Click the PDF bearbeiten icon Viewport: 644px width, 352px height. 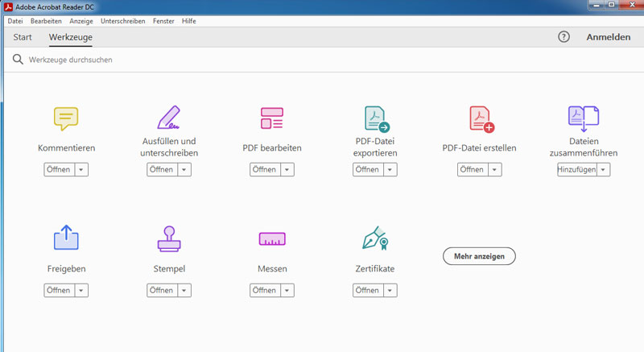click(x=271, y=118)
